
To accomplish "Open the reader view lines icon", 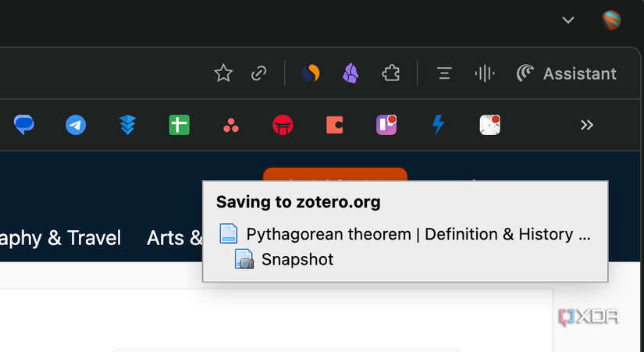I will pyautogui.click(x=444, y=73).
